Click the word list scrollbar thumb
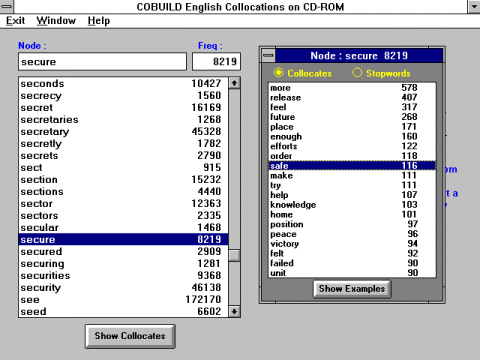Image resolution: width=480 pixels, height=360 pixels. 234,255
